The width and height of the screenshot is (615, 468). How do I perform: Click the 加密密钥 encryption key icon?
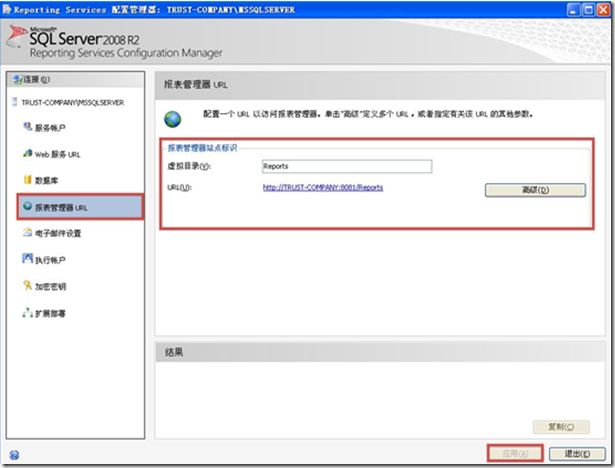tap(27, 286)
